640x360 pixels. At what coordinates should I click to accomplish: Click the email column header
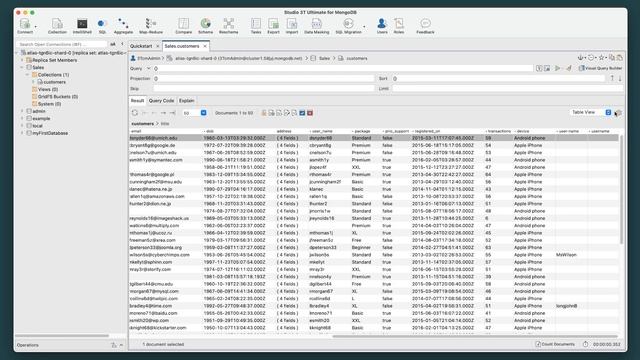(136, 131)
